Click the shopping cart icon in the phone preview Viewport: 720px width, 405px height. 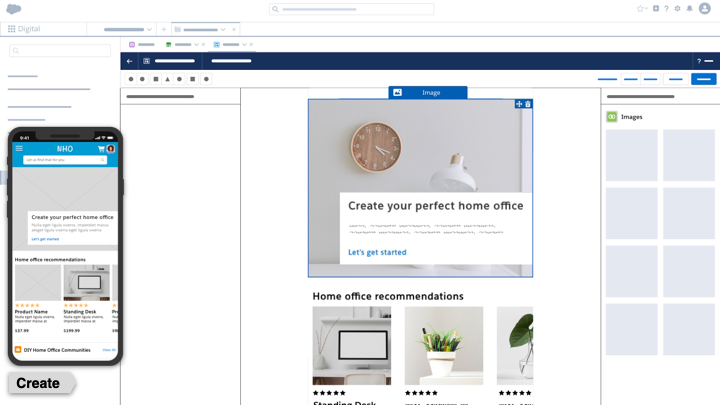point(101,149)
